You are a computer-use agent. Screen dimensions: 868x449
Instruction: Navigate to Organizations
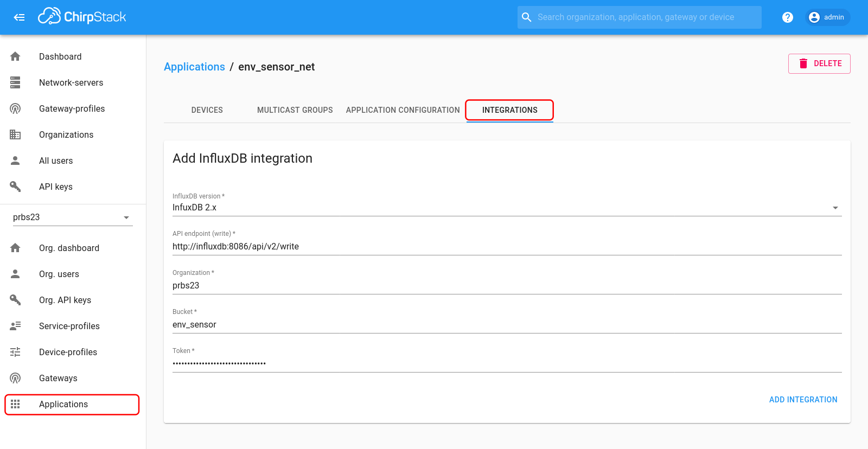73,134
